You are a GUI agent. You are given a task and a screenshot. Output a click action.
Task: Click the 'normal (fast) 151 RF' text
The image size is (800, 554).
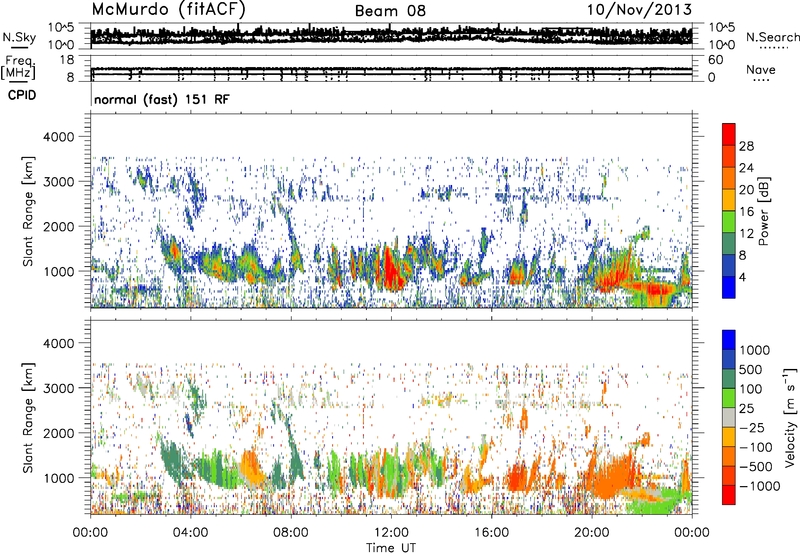coord(162,99)
